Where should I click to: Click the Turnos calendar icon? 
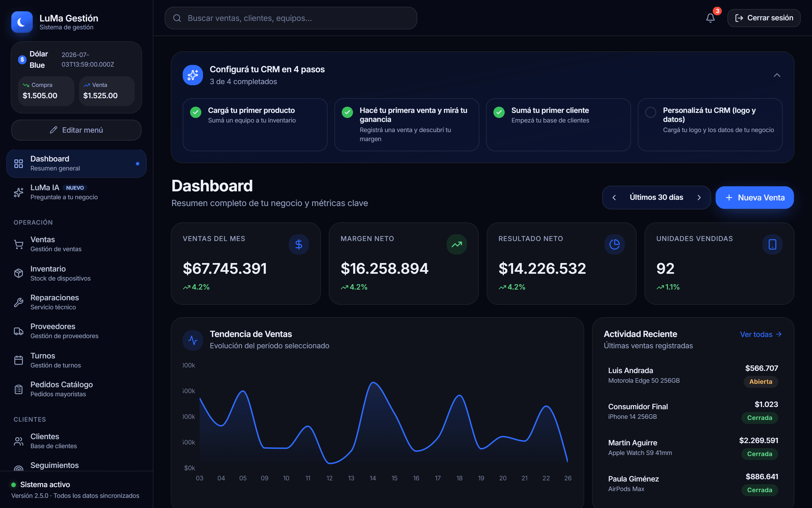click(x=19, y=360)
